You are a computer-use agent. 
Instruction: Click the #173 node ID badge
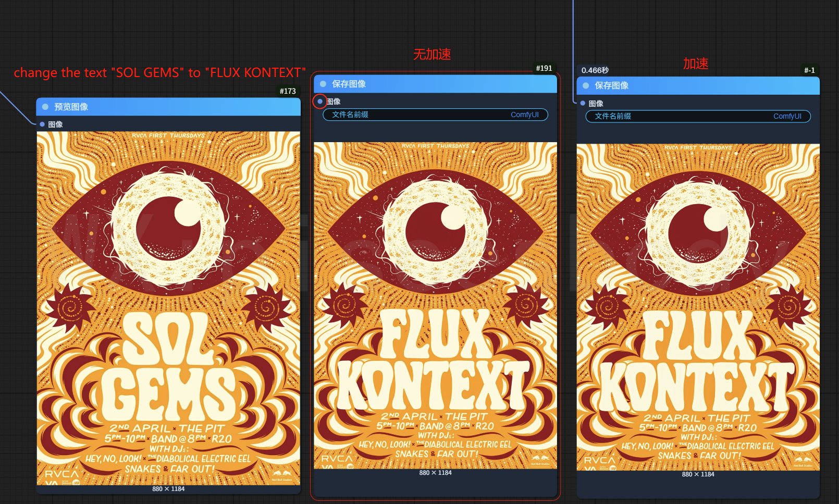pos(288,91)
